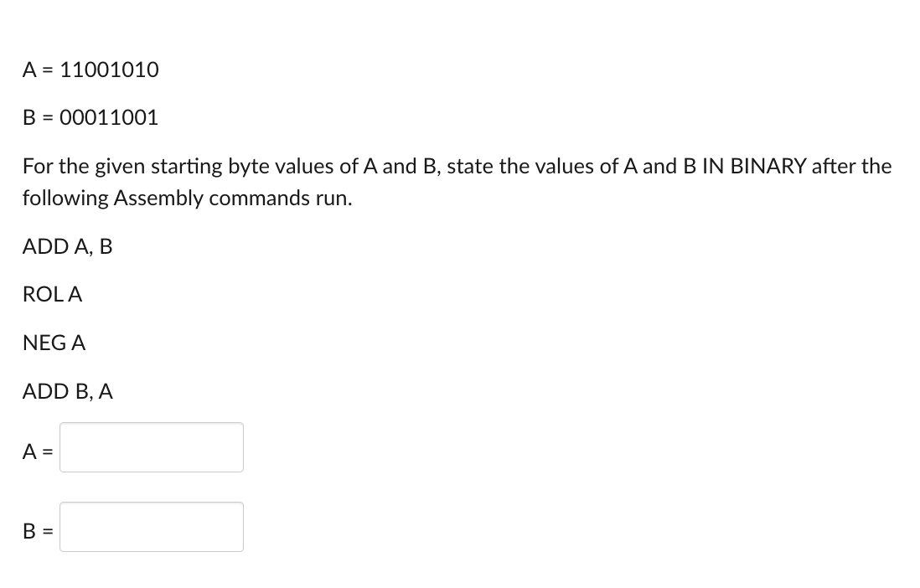Click the A = label beside first answer box
Image resolution: width=920 pixels, height=588 pixels.
coord(37,452)
